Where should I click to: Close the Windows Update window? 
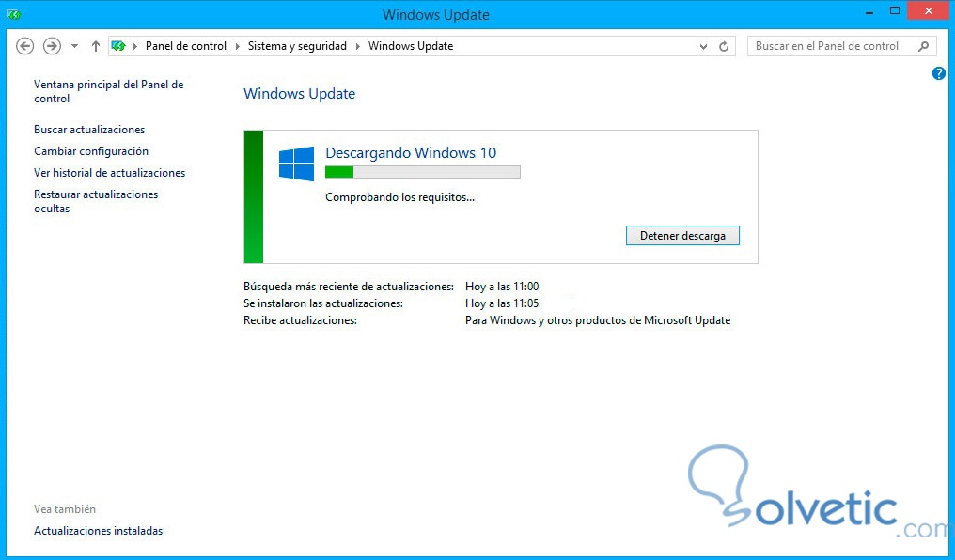[928, 11]
